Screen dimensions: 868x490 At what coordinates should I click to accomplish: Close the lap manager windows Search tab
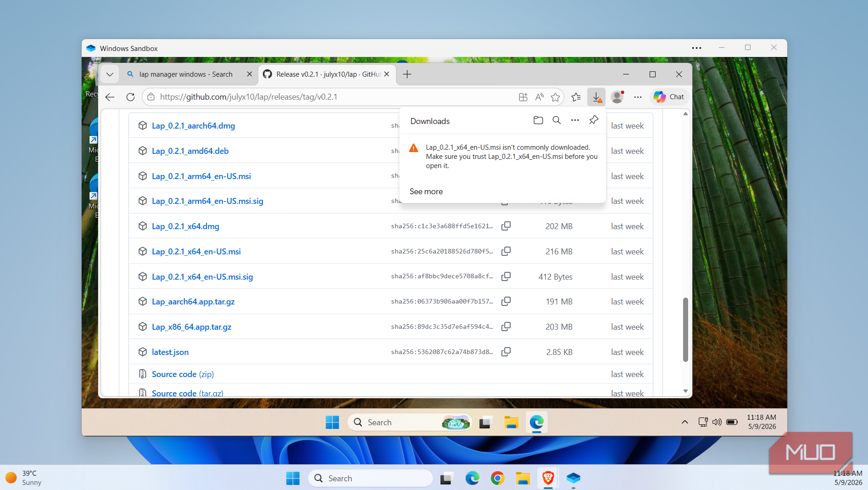(250, 74)
